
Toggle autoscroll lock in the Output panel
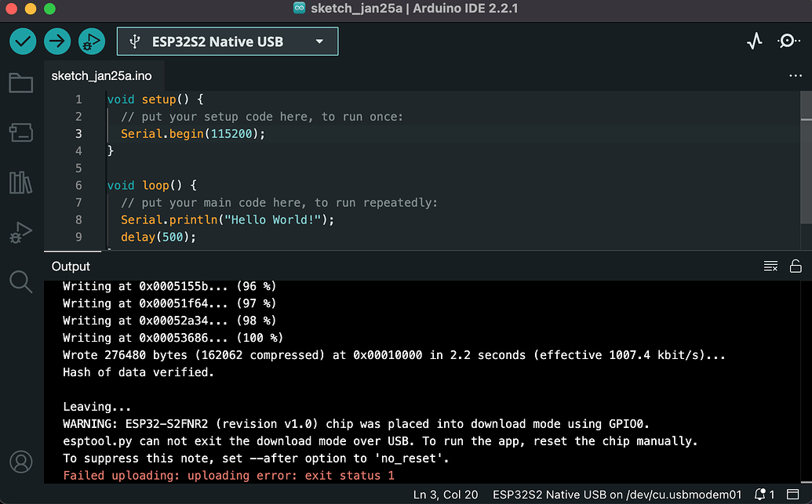coord(796,266)
